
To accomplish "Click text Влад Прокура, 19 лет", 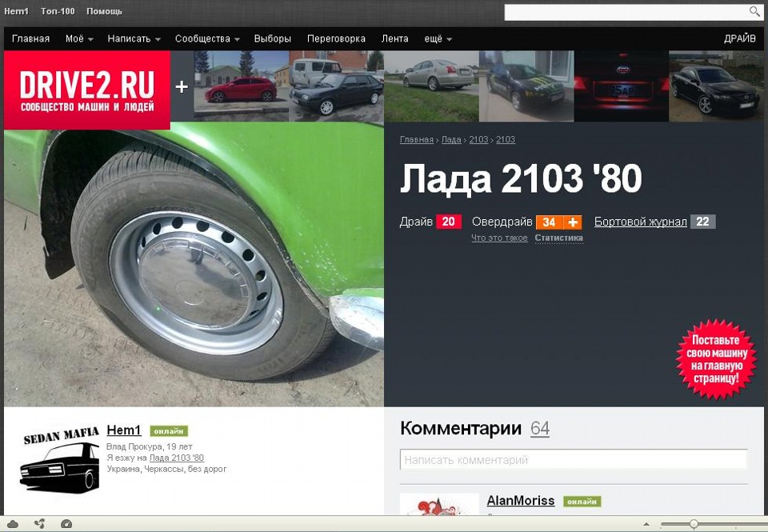I will 150,446.
